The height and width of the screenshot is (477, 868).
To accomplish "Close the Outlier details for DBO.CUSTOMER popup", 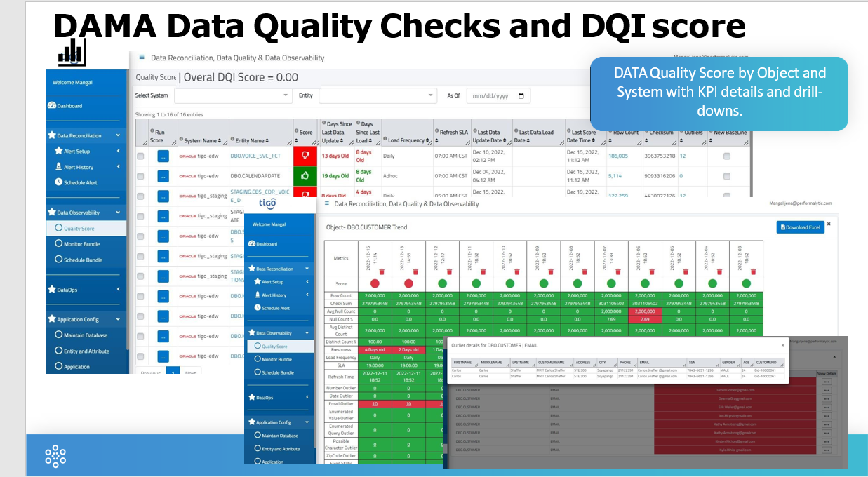I will click(x=783, y=345).
